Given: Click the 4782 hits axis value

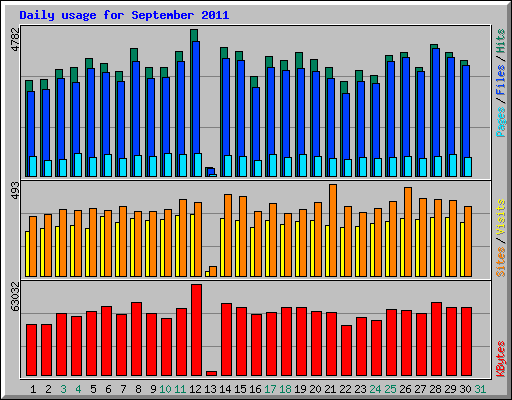Looking at the screenshot, I should 15,39.
